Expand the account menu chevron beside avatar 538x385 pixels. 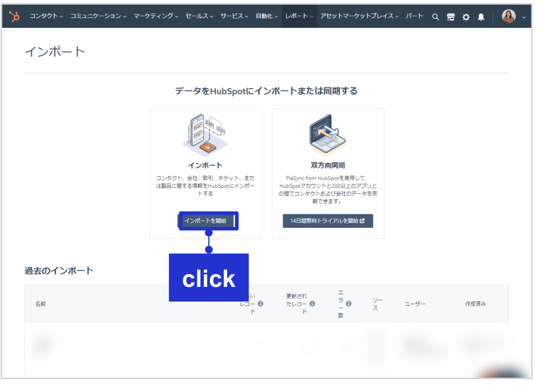[524, 17]
